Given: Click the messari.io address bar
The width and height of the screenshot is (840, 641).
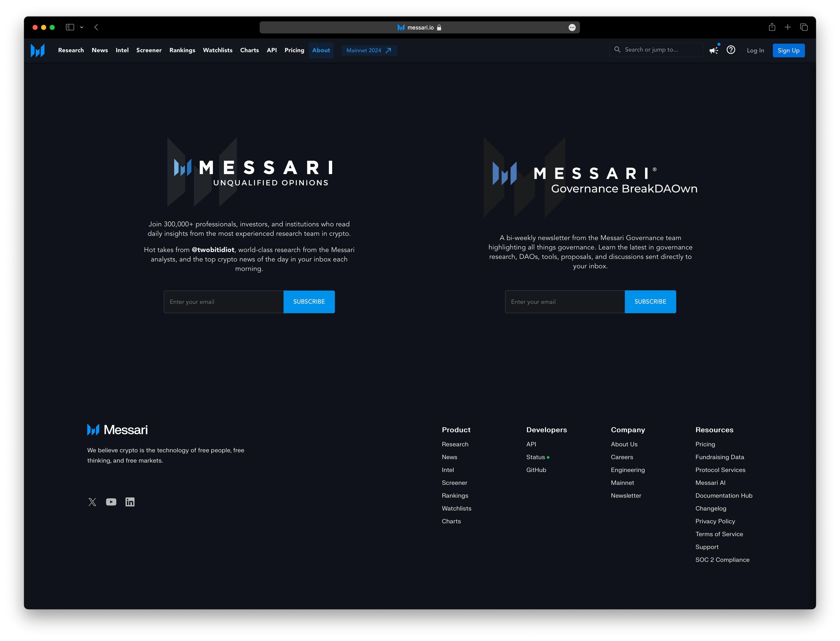Looking at the screenshot, I should point(420,27).
